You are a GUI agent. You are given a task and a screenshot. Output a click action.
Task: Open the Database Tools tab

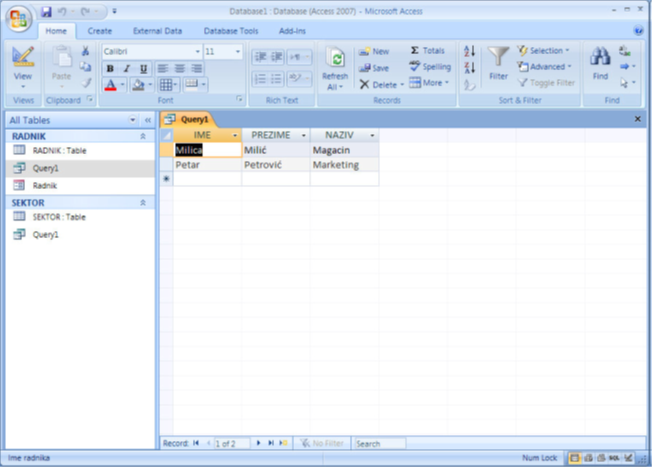click(x=231, y=31)
